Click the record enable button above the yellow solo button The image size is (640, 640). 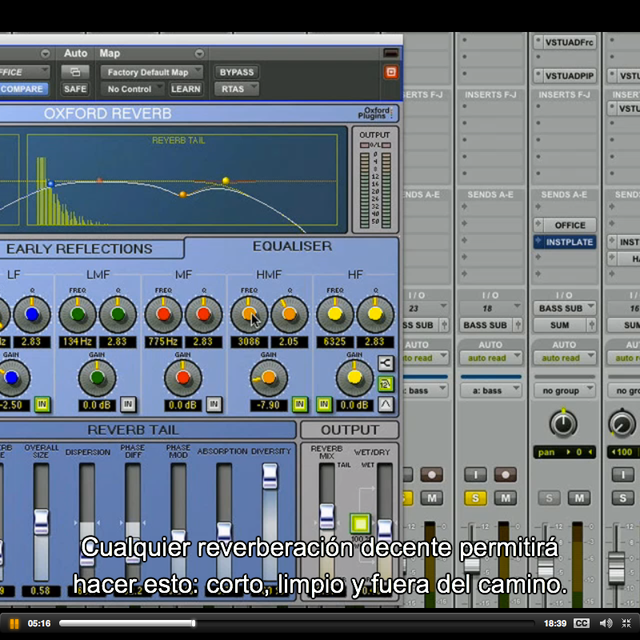click(x=505, y=475)
